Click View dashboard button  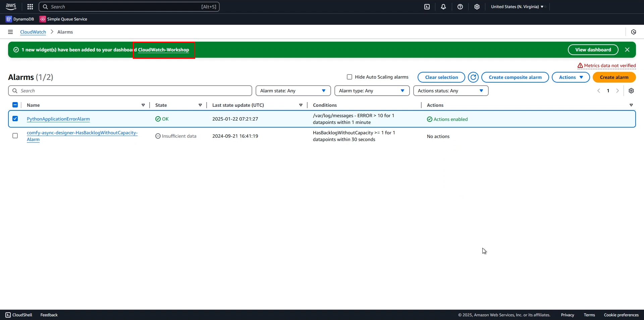pyautogui.click(x=593, y=50)
